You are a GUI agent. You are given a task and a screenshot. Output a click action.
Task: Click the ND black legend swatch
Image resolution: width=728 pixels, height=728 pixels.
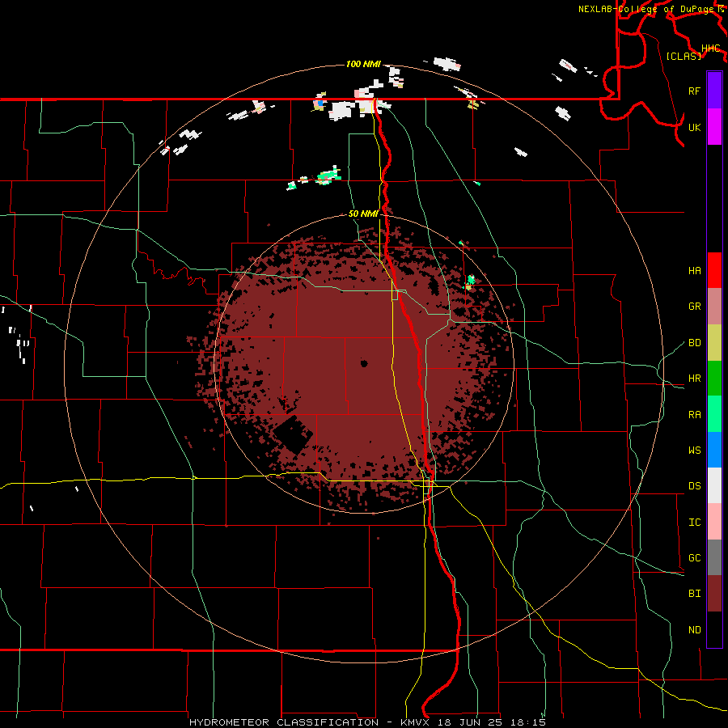714,629
